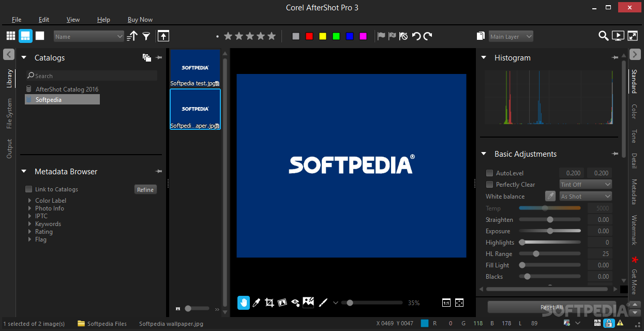Click the white balance eyedropper
Viewport: 644px width, 331px height.
click(x=550, y=196)
